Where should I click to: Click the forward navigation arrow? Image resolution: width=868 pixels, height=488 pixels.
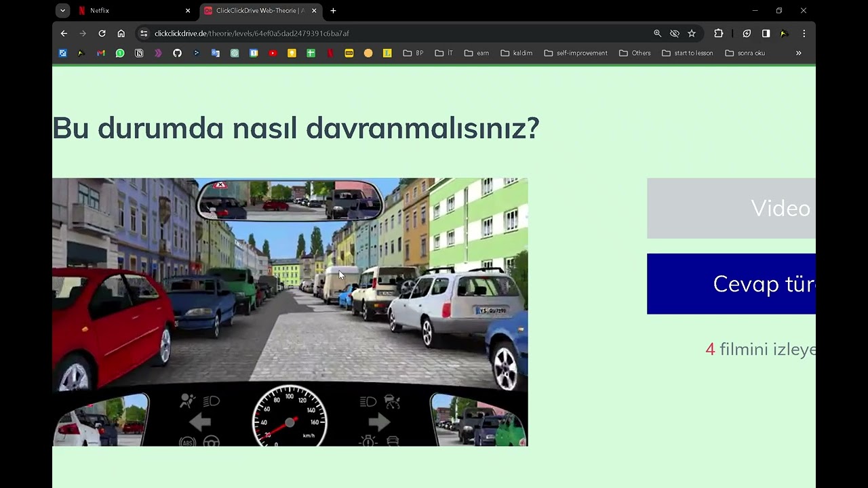point(83,33)
